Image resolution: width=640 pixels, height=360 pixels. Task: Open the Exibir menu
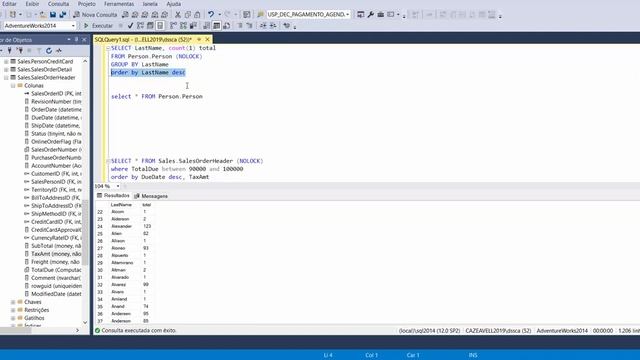tap(32, 4)
